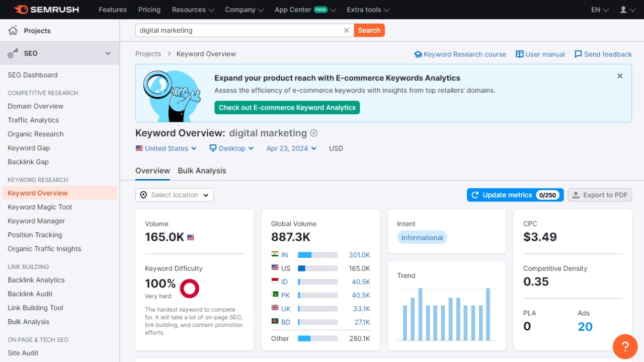Screen dimensions: 644x362
Task: Click the IN volume 301.0K link
Action: 359,255
